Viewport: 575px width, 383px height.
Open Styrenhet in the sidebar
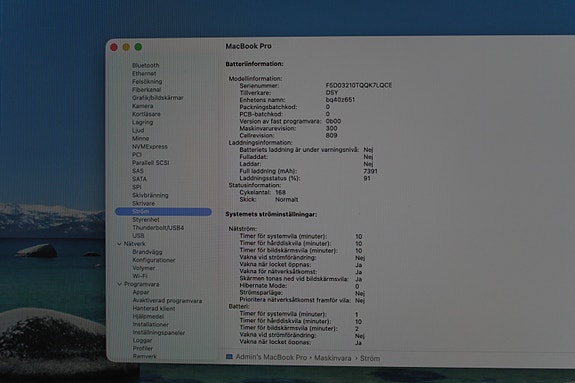tap(146, 220)
